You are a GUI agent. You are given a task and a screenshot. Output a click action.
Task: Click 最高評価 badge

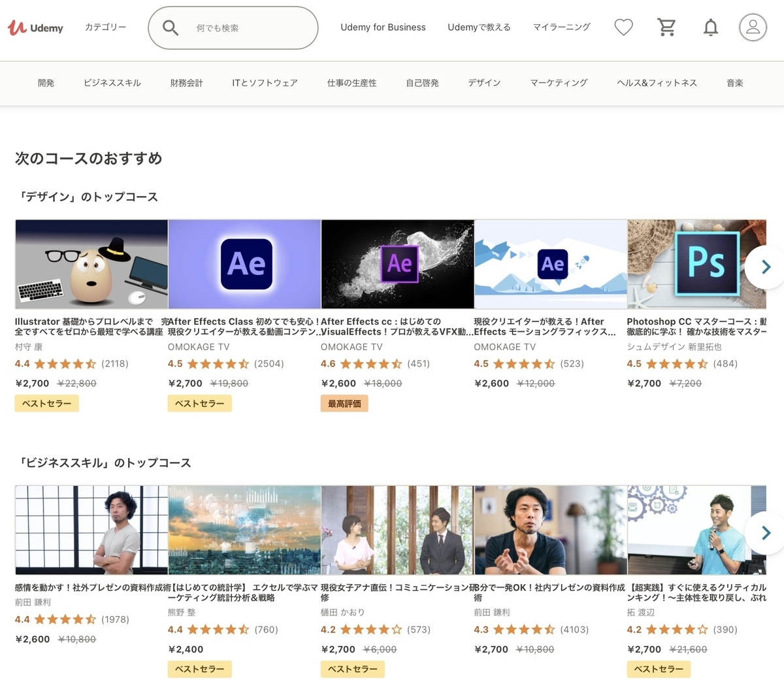344,404
